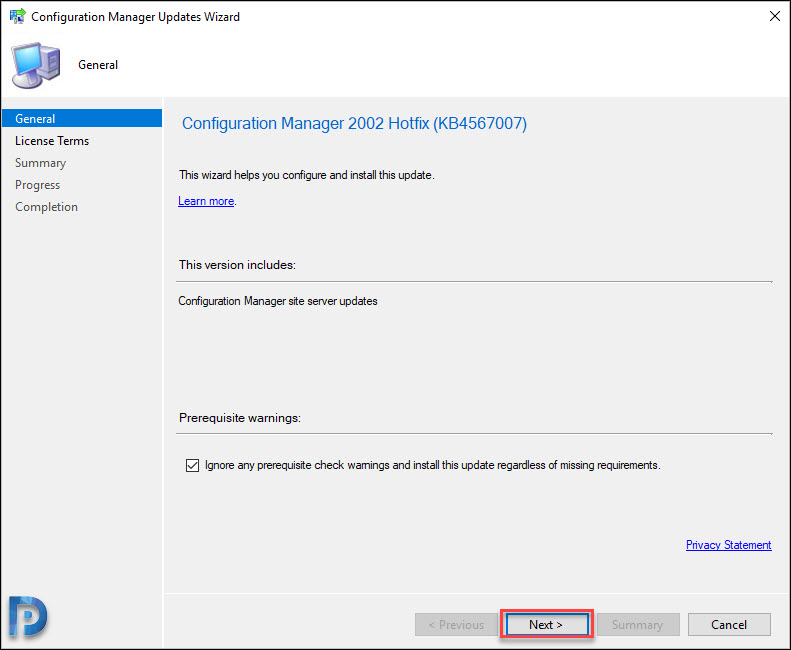Click the grayed-out Summary button
Screen dimensions: 791x650
pyautogui.click(x=638, y=624)
